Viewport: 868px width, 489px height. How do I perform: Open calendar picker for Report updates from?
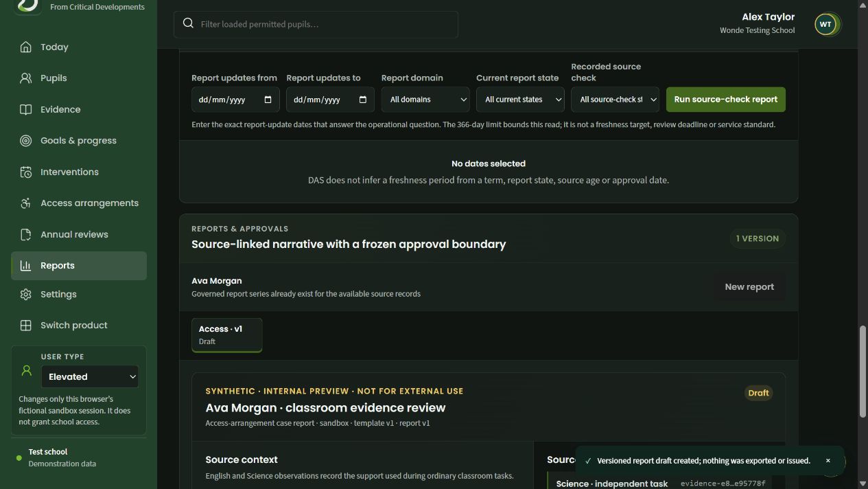[268, 100]
